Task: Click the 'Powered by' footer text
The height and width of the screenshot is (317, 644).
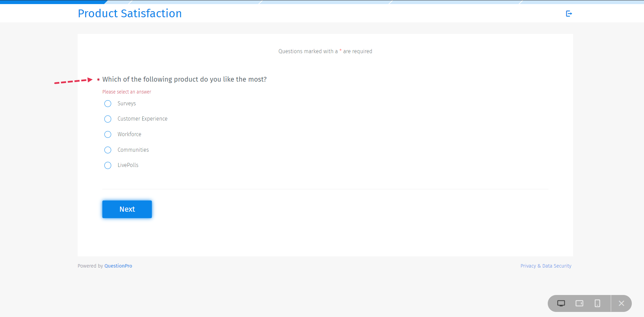Action: [x=90, y=266]
